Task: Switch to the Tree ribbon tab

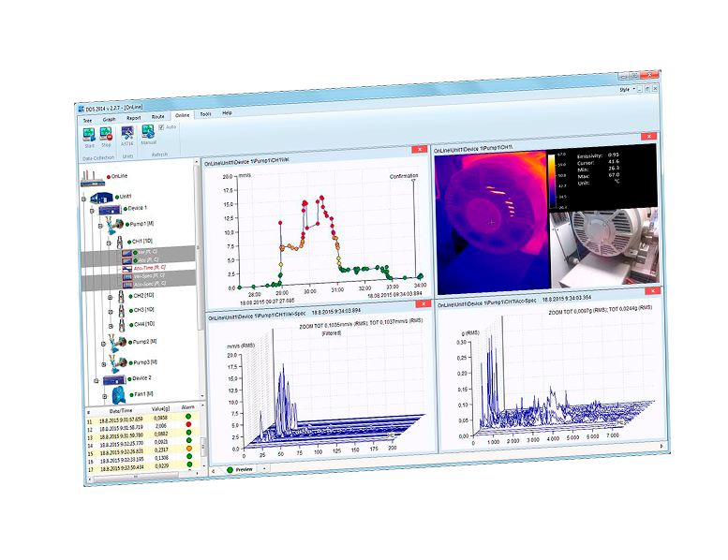Action: coord(88,121)
